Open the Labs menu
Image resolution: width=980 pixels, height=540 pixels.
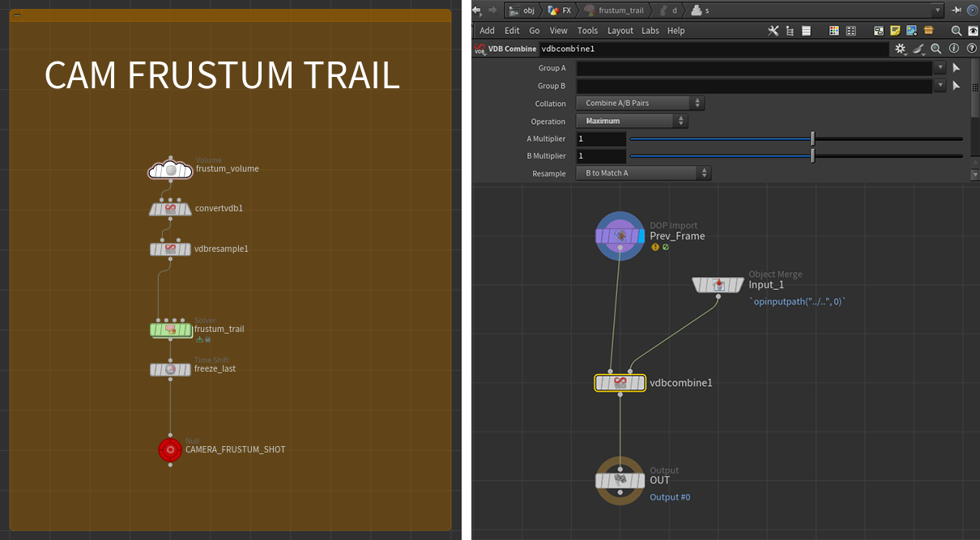click(650, 31)
